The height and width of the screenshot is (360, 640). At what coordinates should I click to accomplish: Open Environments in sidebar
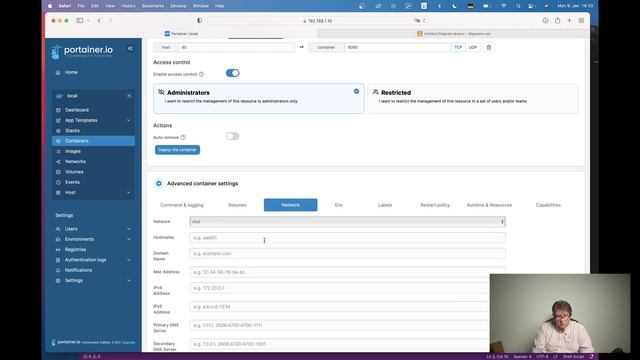pyautogui.click(x=79, y=239)
